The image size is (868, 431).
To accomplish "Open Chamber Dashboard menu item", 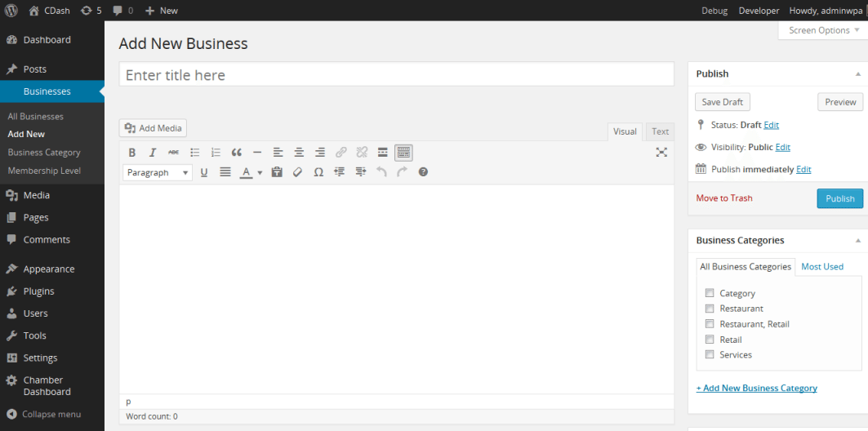I will click(x=47, y=385).
